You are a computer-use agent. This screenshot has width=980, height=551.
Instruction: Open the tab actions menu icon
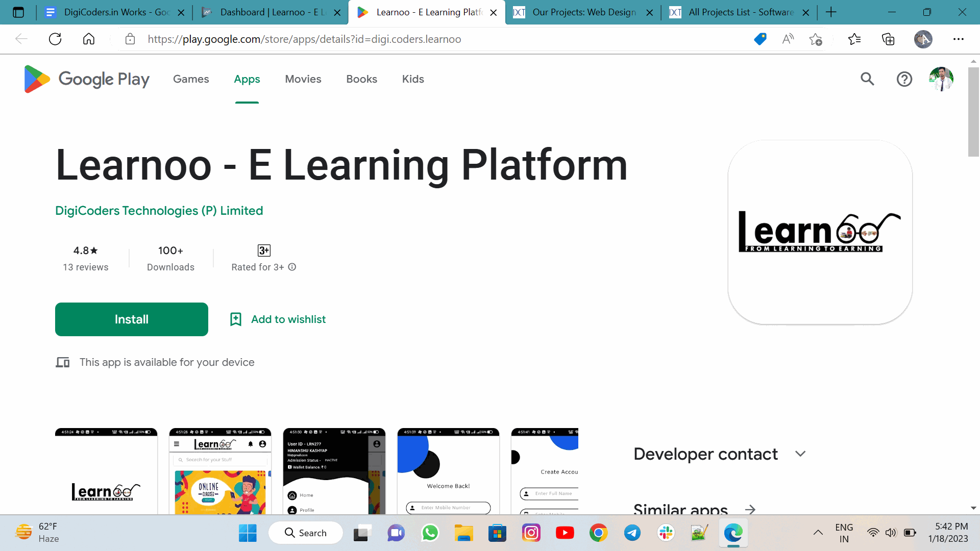pos(18,12)
